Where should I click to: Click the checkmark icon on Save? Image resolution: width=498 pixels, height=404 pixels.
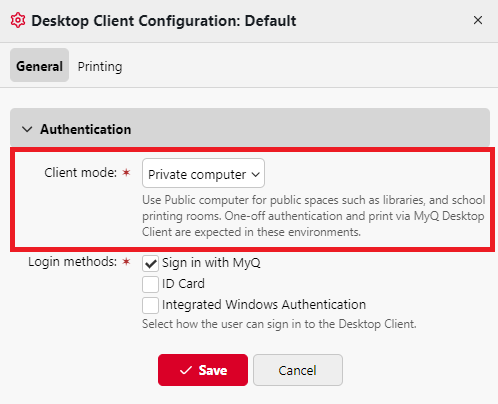(x=186, y=370)
